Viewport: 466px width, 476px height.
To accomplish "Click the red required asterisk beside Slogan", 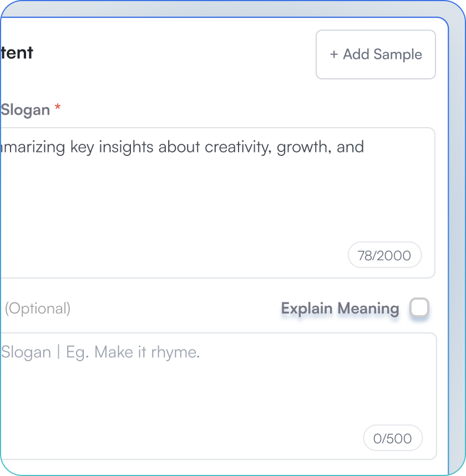I will pos(57,110).
